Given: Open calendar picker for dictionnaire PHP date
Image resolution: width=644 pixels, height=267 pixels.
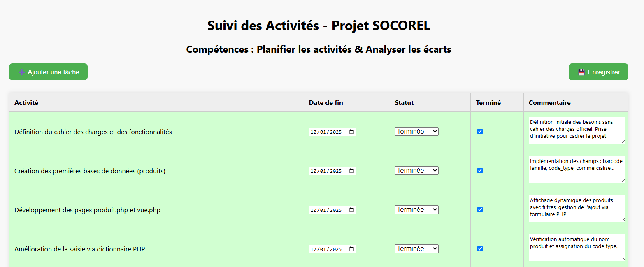Looking at the screenshot, I should point(351,249).
